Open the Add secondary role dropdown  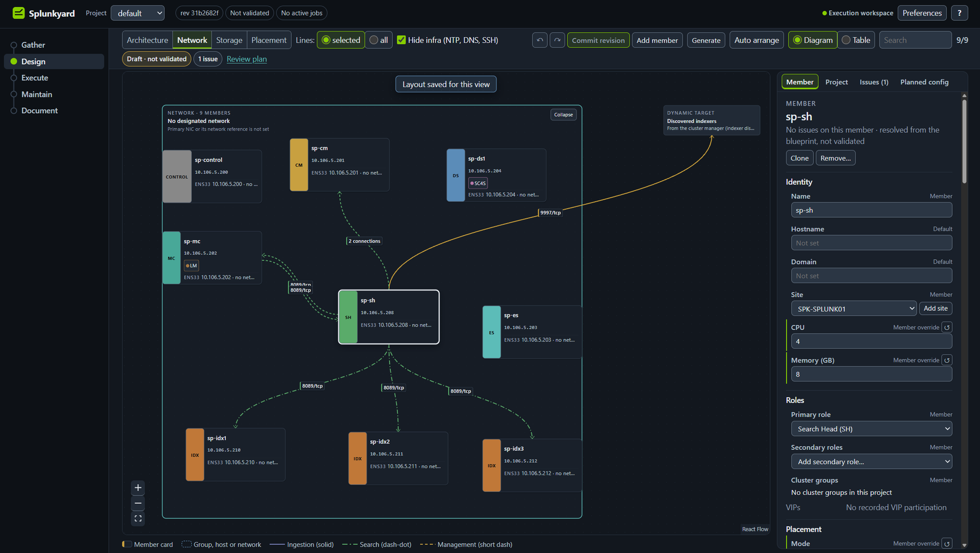click(872, 462)
